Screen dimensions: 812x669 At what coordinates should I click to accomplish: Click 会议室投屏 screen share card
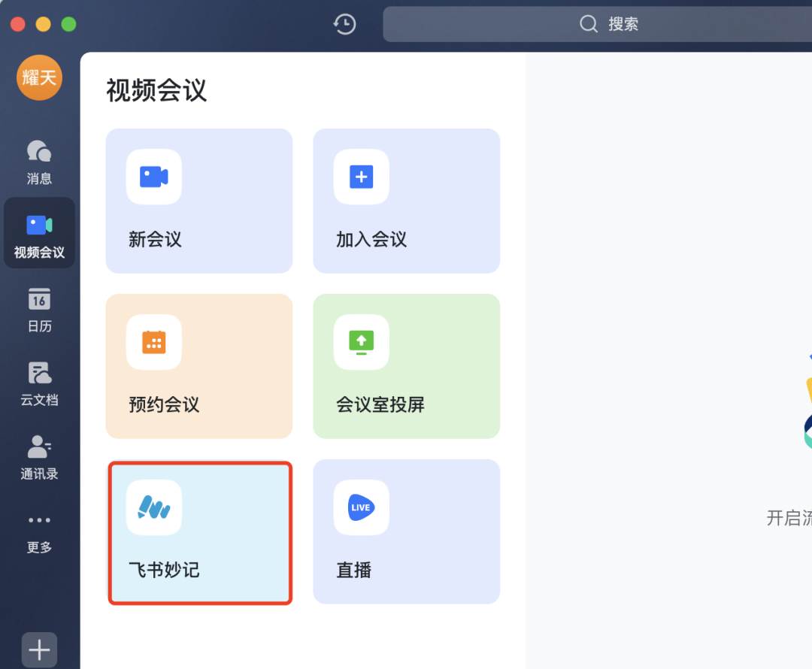[406, 366]
